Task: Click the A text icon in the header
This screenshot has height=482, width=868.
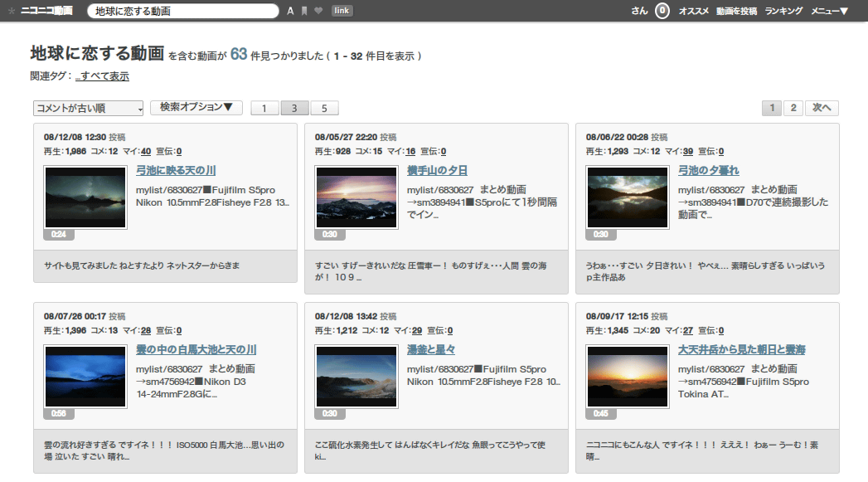Action: pos(290,11)
